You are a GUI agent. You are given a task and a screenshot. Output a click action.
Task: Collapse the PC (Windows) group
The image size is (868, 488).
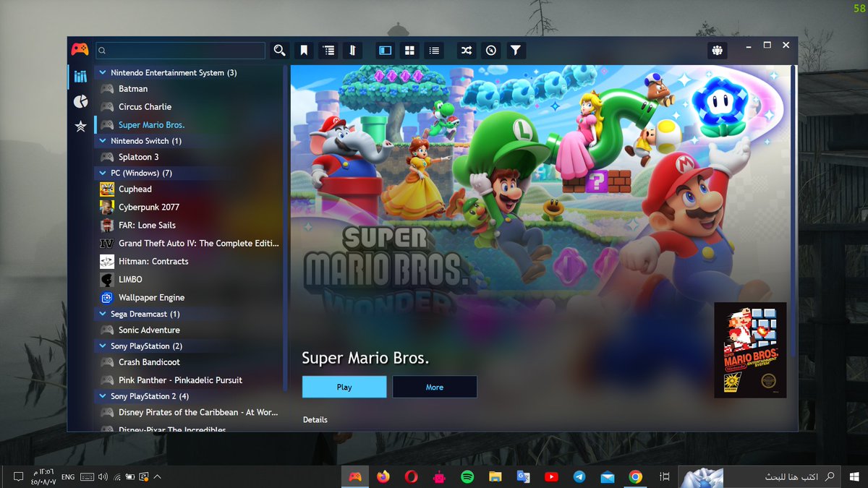pyautogui.click(x=103, y=173)
